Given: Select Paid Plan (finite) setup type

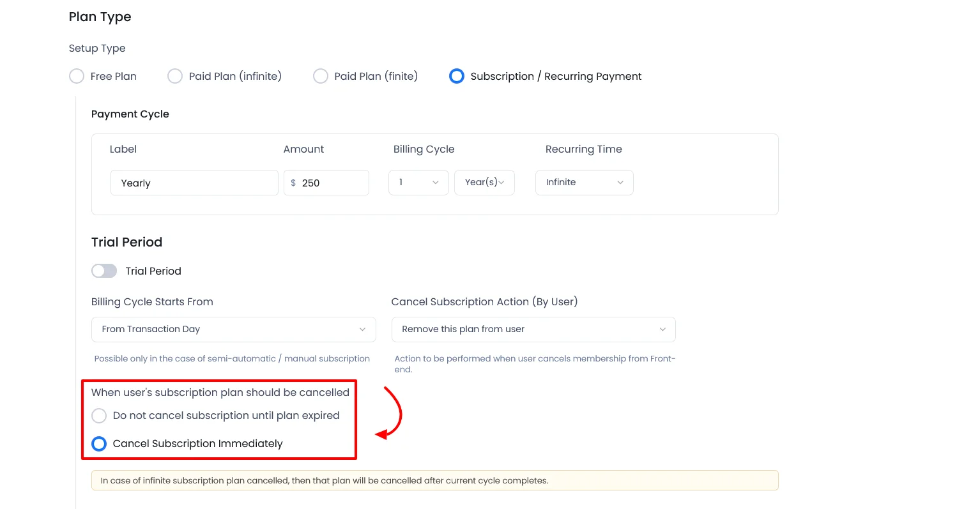Looking at the screenshot, I should 321,77.
